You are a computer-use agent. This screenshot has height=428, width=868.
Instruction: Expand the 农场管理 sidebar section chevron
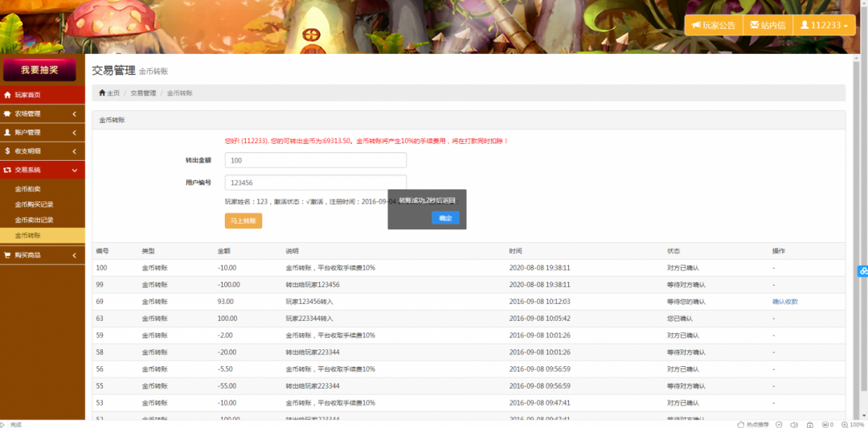click(75, 113)
